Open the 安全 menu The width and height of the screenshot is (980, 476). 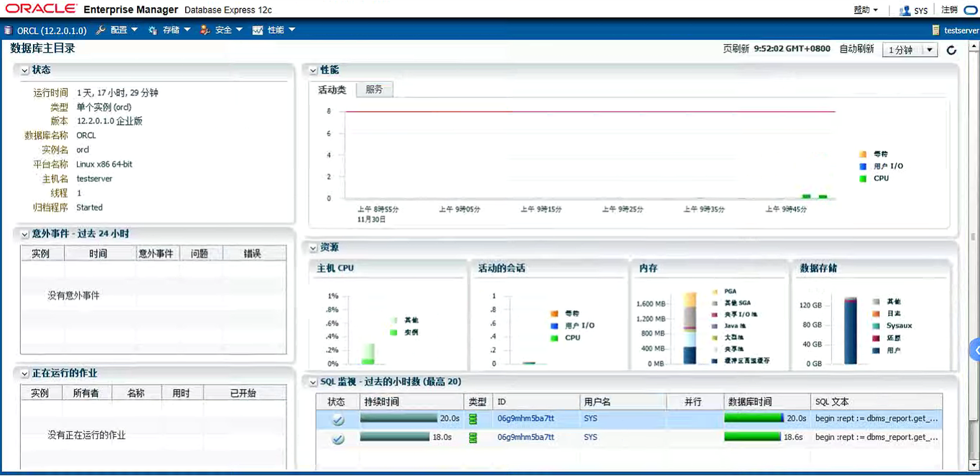[x=229, y=30]
